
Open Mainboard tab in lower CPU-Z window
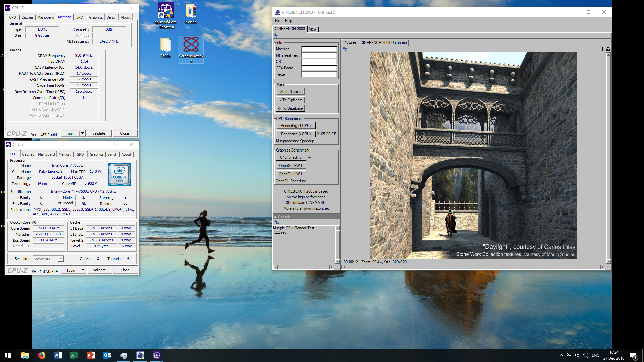[46, 154]
